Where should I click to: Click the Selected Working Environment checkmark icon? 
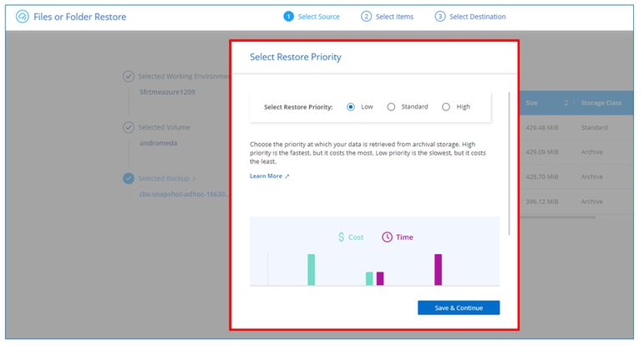pos(128,76)
